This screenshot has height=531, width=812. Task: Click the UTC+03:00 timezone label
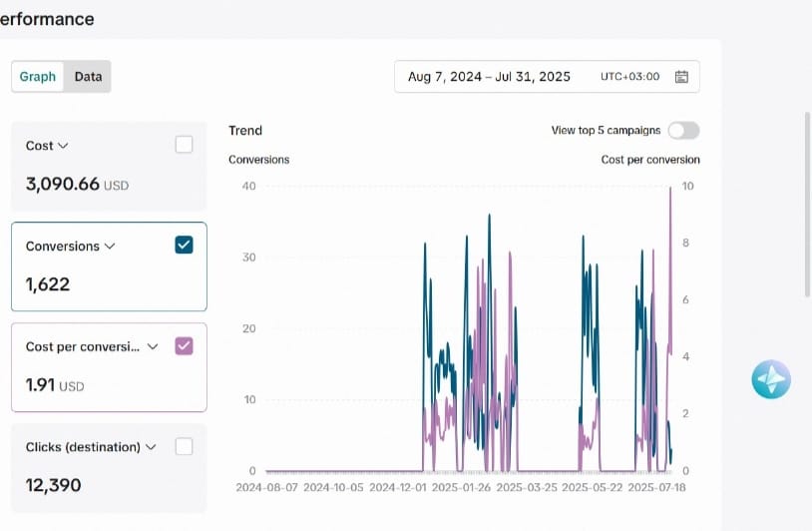click(x=629, y=77)
